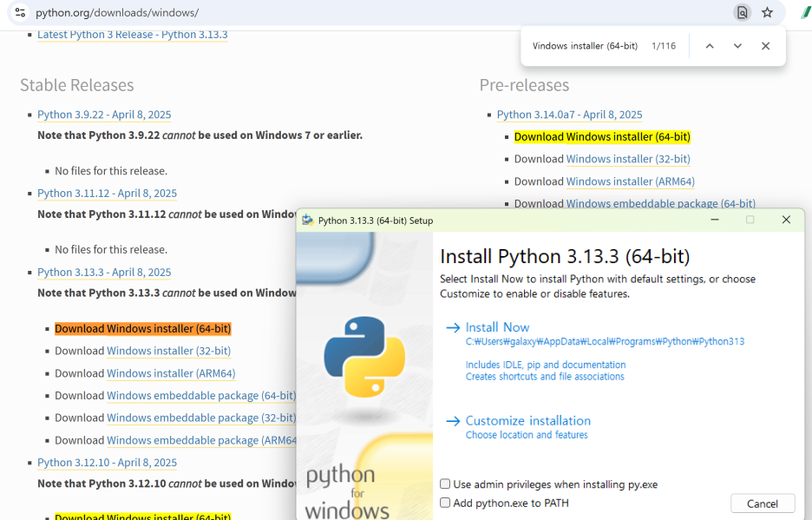Check Add python.exe to PATH
812x520 pixels.
pos(445,503)
